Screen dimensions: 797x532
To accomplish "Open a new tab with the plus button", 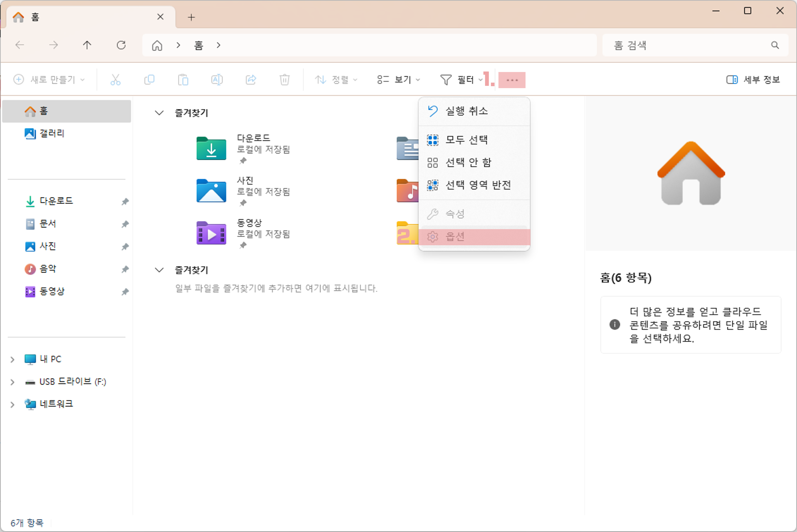I will [191, 17].
